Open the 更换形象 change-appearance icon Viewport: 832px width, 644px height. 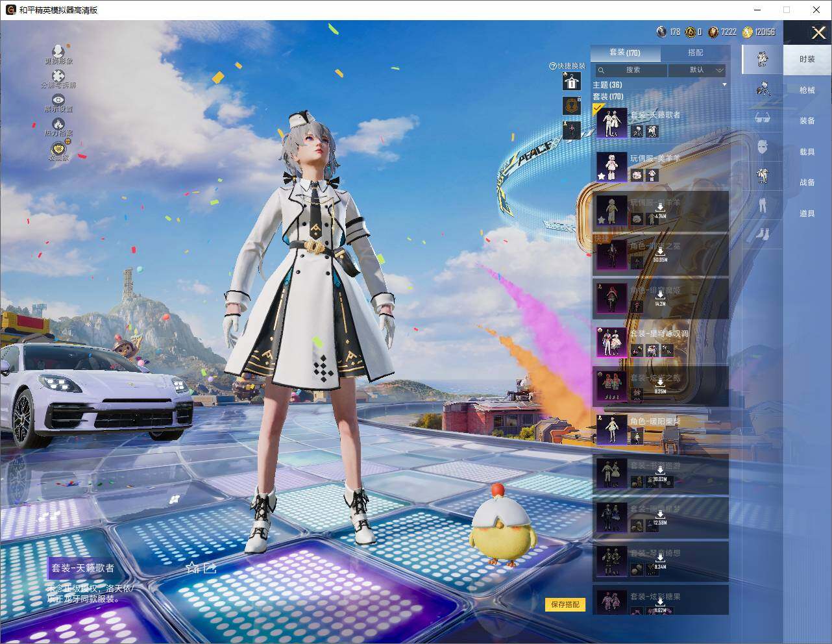58,51
